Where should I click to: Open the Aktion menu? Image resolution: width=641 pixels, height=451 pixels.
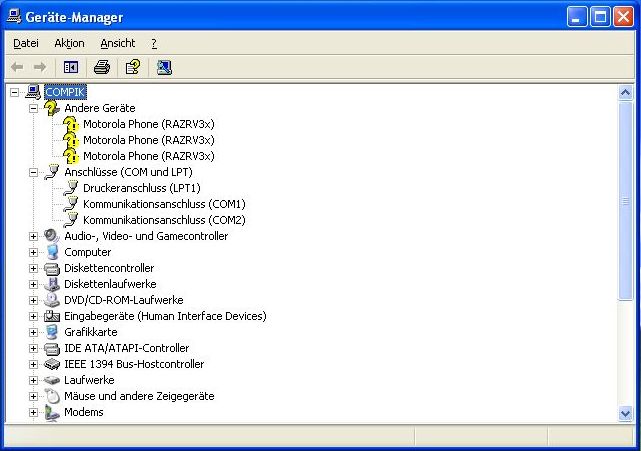(x=69, y=43)
